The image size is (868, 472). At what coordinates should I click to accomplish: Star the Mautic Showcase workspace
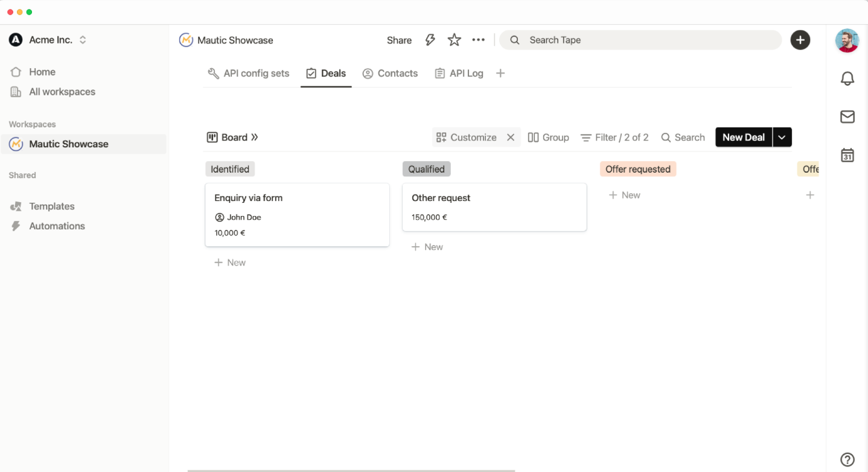(x=455, y=40)
